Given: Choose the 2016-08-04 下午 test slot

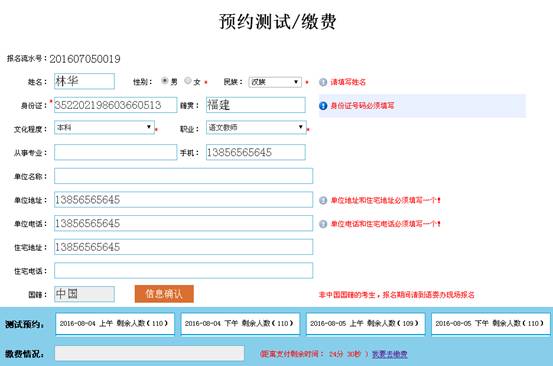Looking at the screenshot, I should [240, 323].
